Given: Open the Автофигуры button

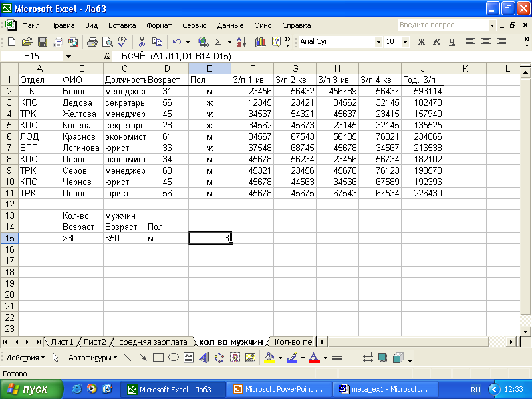Looking at the screenshot, I should point(92,358).
